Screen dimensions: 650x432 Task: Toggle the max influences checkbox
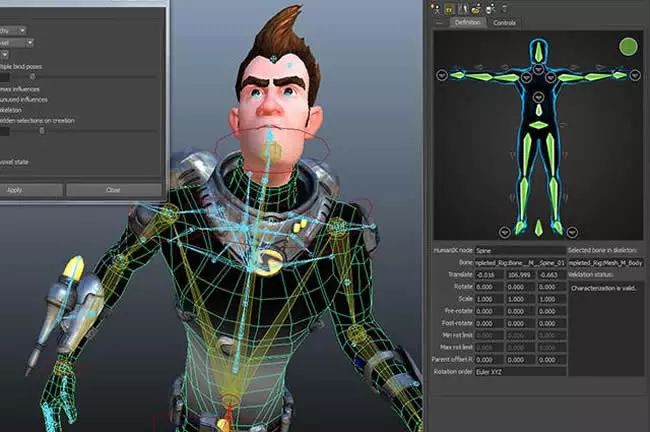tap(3, 89)
